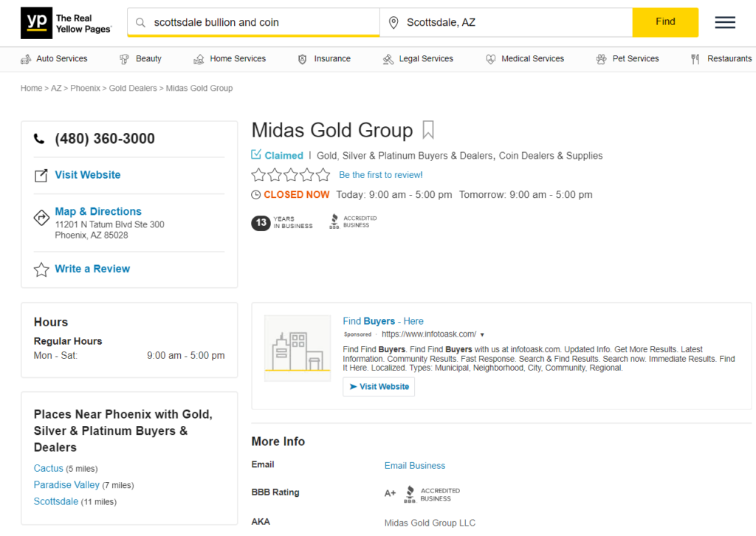Click the Email Business link
Viewport: 756px width, 536px height.
coord(414,466)
